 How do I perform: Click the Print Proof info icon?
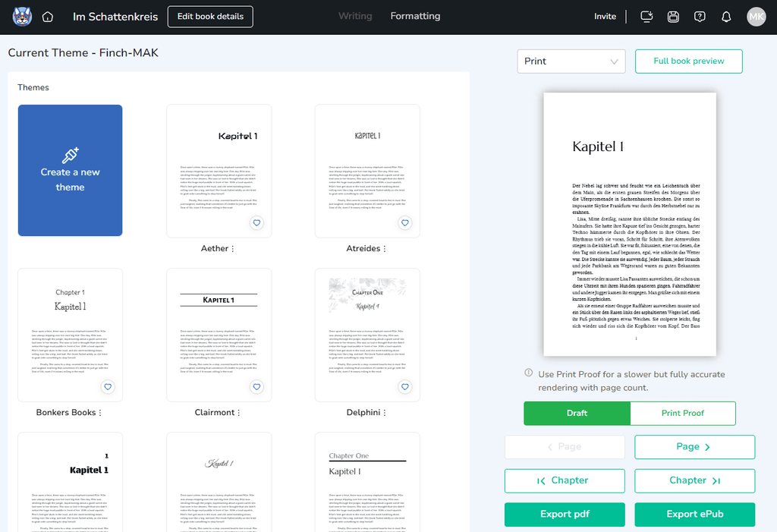pyautogui.click(x=529, y=373)
